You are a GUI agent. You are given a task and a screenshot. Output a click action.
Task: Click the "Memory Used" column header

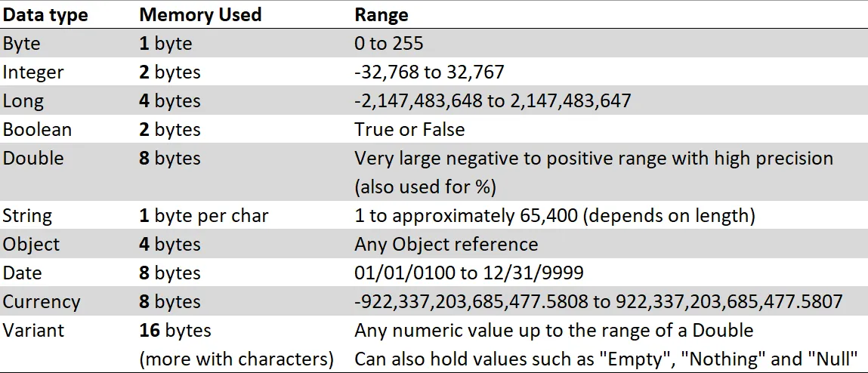coord(200,14)
